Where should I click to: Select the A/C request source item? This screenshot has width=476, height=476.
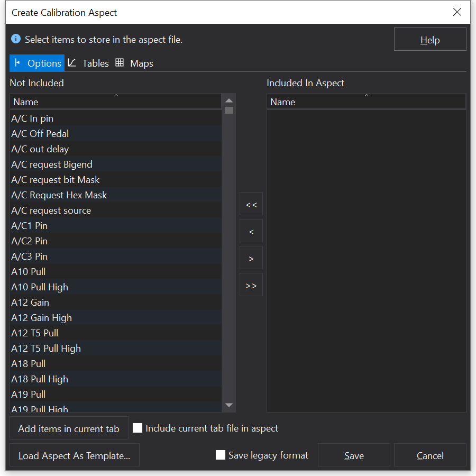click(51, 210)
